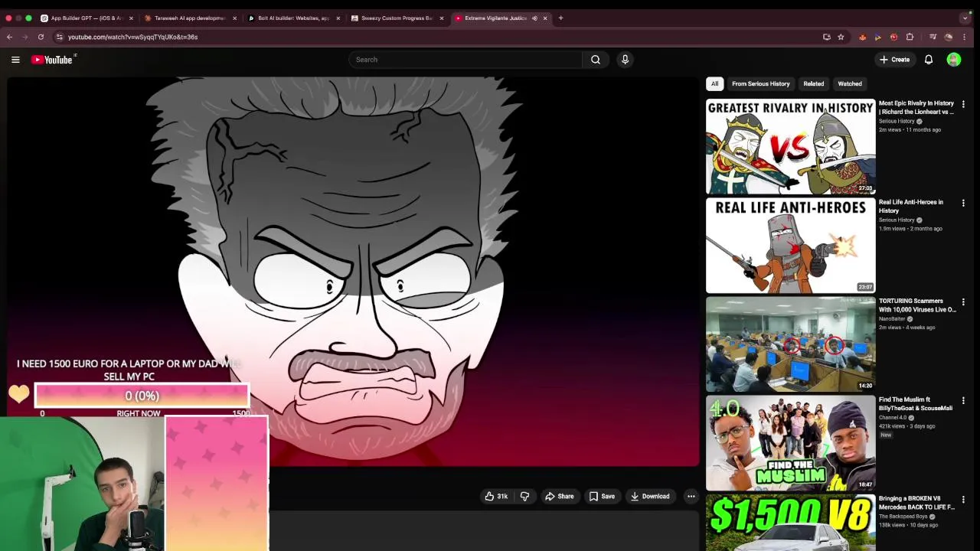Save the video to a playlist
The image size is (980, 551).
[601, 497]
